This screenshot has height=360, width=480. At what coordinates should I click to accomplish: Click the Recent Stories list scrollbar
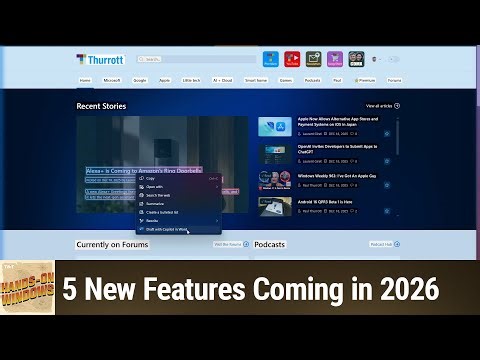(397, 137)
